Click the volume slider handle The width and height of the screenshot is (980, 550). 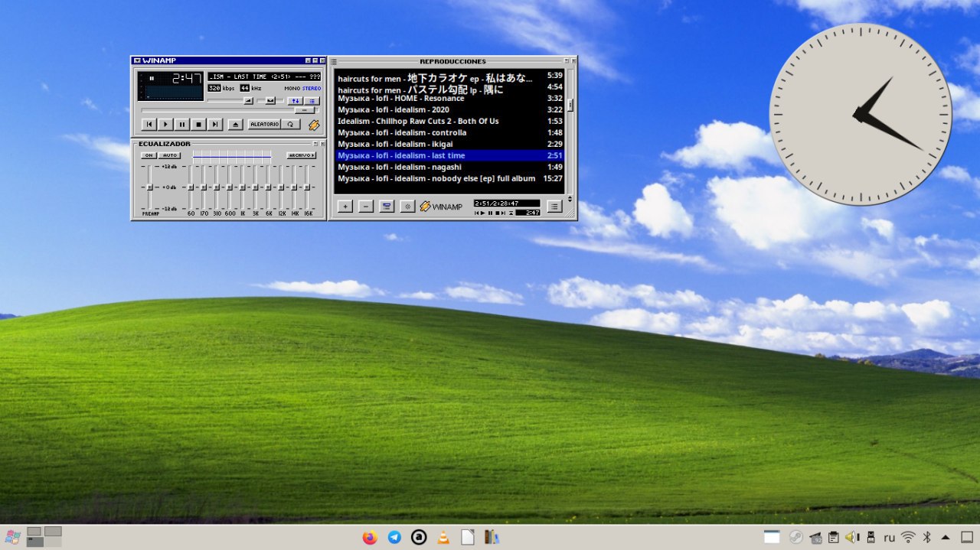249,101
